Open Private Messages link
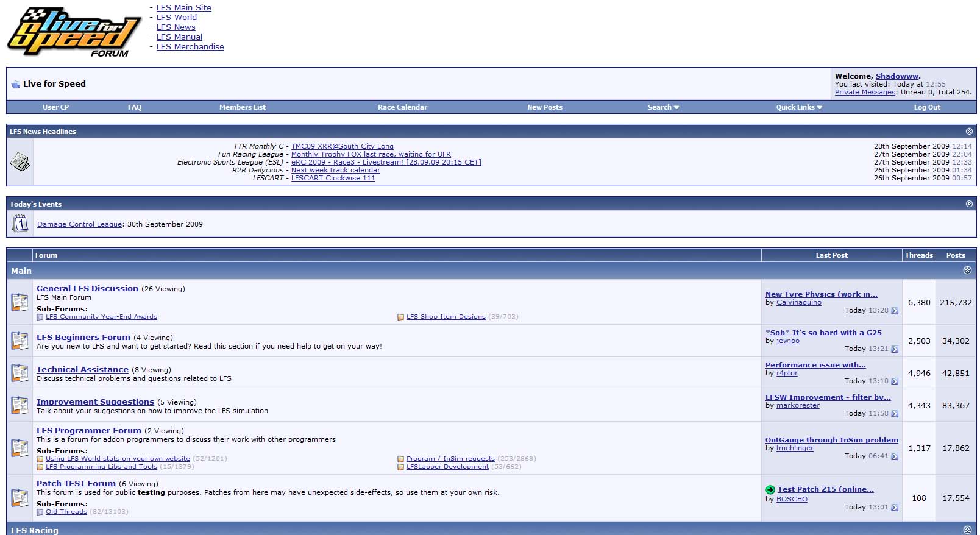This screenshot has height=535, width=980. pos(865,92)
